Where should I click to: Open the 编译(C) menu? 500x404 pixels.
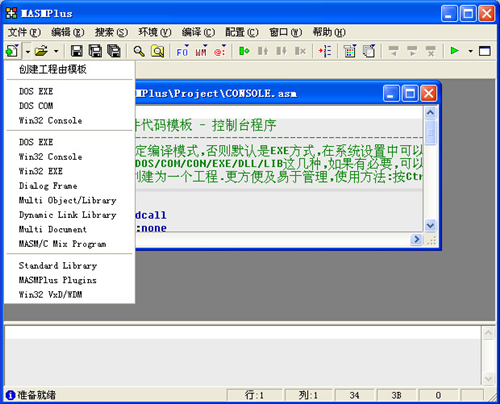click(x=198, y=32)
